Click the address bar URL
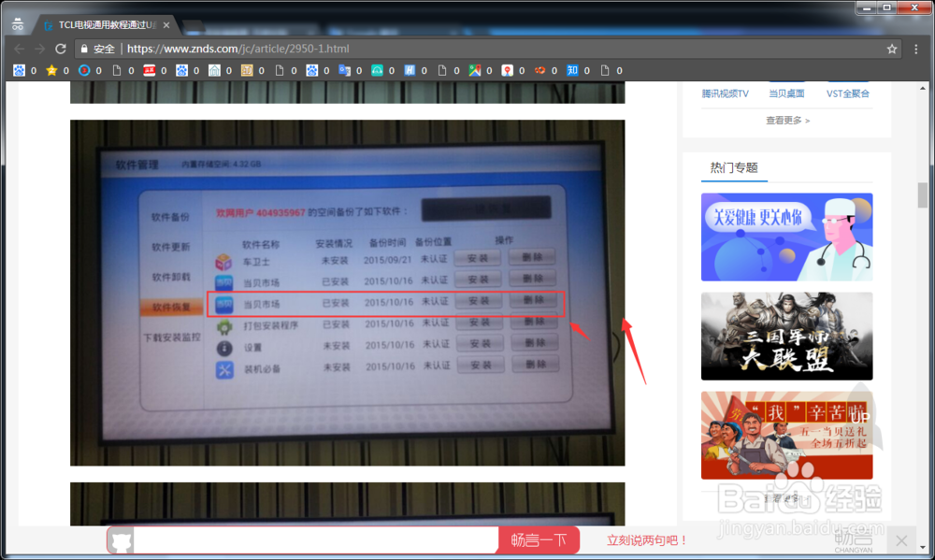Screen dimensions: 935x560 tap(237, 49)
